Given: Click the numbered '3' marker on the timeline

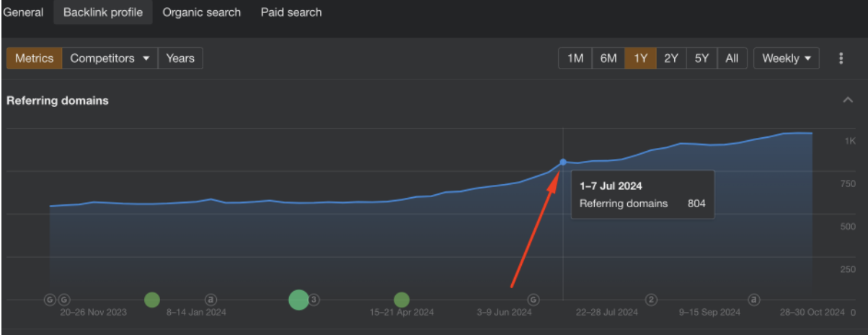Looking at the screenshot, I should [314, 299].
